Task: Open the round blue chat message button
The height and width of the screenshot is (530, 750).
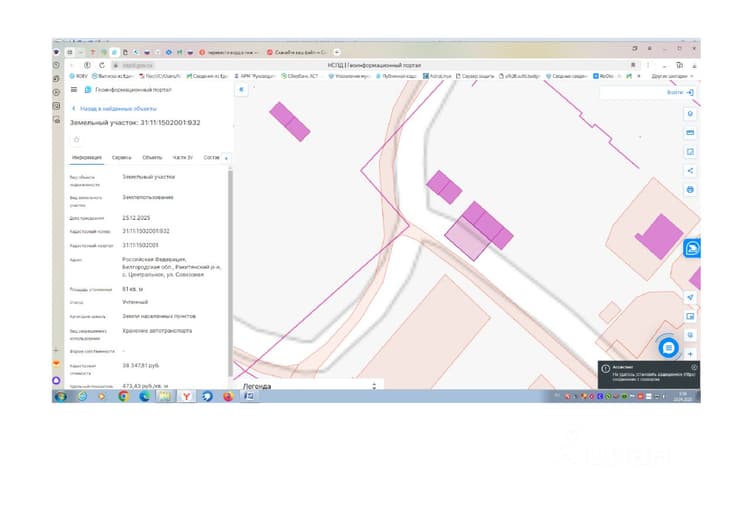Action: point(668,348)
